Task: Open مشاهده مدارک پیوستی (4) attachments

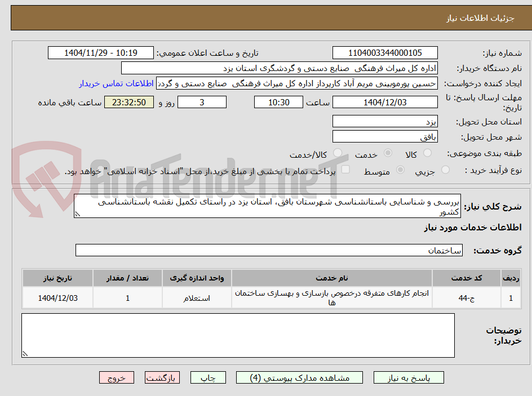Action: point(299,377)
